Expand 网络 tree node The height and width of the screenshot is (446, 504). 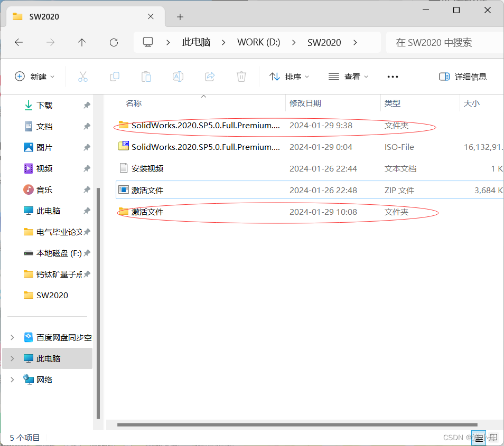click(12, 380)
